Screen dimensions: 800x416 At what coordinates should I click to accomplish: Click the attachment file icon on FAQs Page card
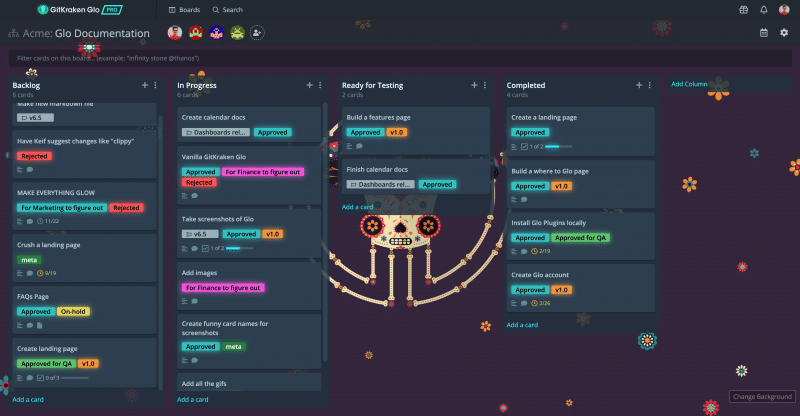tap(40, 325)
